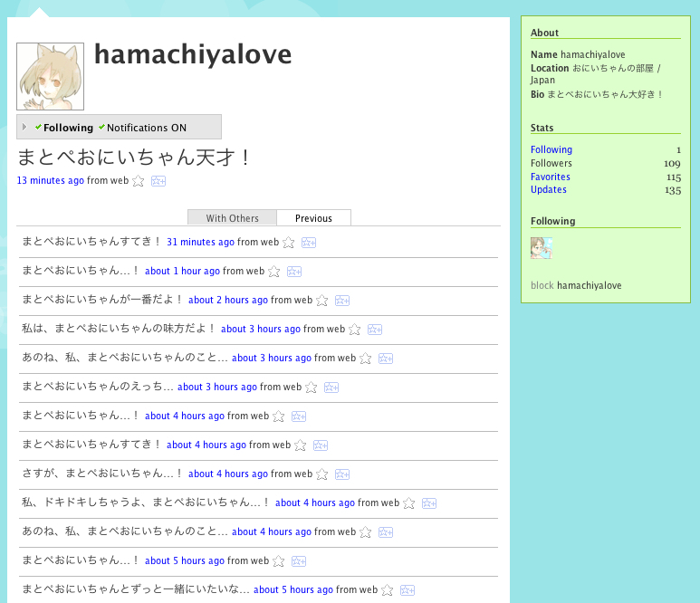Open the about 2 hours ago tweet link
Screen dimensions: 700x603
[x=228, y=300]
